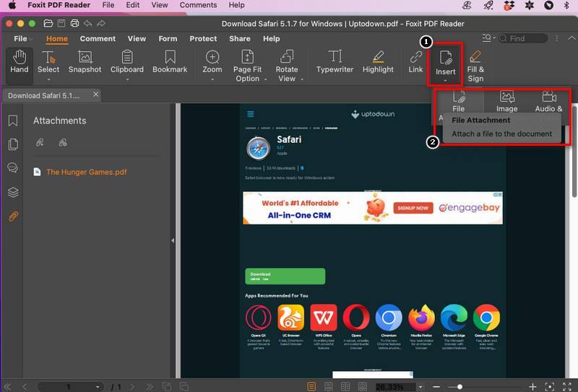Image resolution: width=578 pixels, height=392 pixels.
Task: Switch to the Share ribbon tab
Action: pos(240,39)
